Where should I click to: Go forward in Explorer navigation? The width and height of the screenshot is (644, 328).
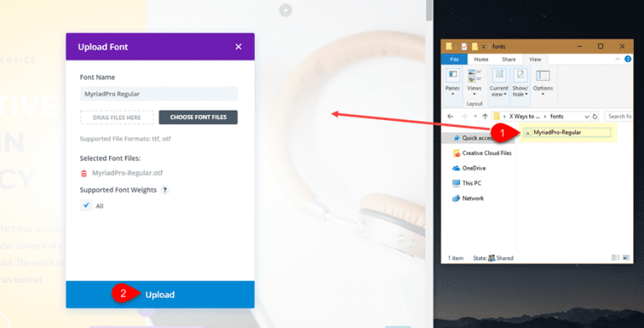(x=464, y=117)
